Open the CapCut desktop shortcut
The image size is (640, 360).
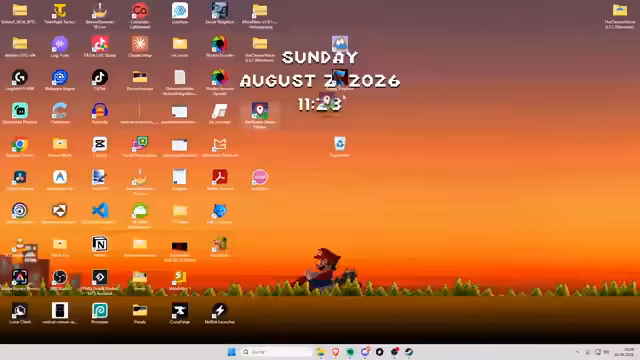[100, 147]
